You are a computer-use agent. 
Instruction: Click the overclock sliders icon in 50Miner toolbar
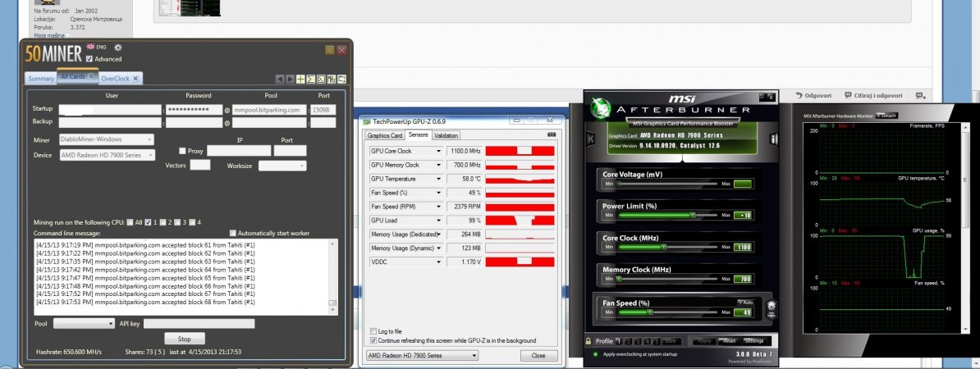332,79
